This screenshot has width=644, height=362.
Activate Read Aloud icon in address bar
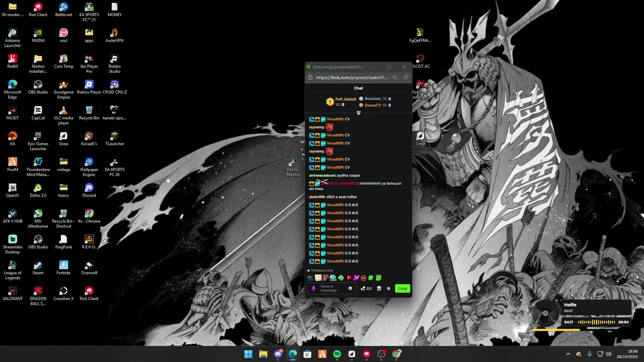[406, 77]
